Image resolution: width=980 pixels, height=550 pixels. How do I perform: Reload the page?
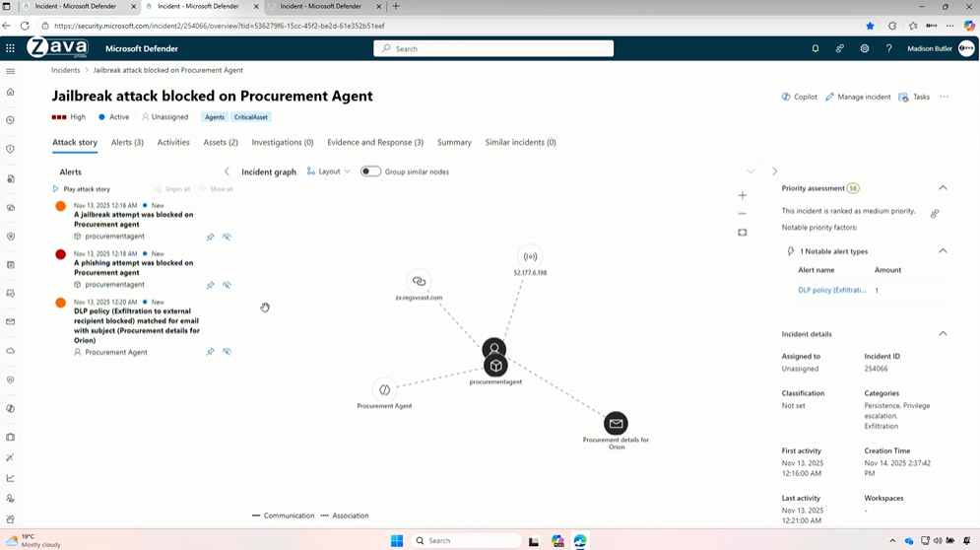point(25,26)
